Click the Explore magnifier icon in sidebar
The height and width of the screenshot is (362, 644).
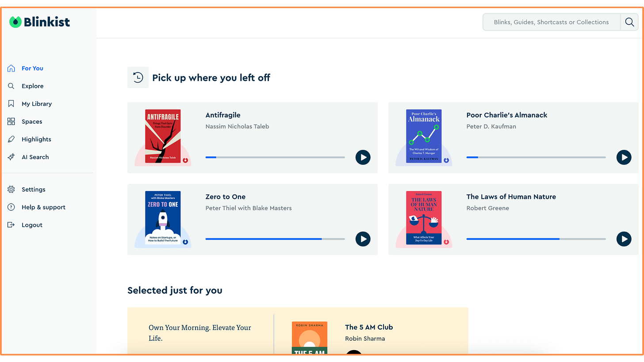tap(11, 86)
